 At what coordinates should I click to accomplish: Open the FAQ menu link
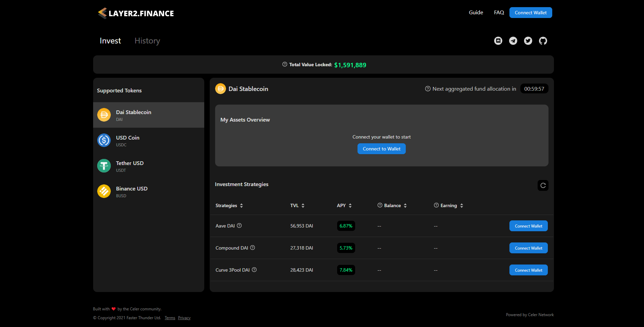(x=499, y=13)
